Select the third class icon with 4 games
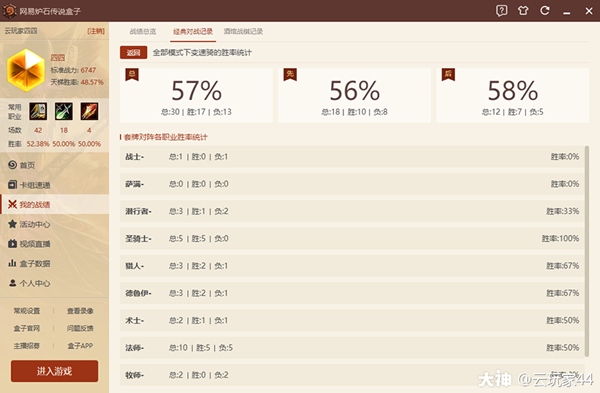 (89, 111)
